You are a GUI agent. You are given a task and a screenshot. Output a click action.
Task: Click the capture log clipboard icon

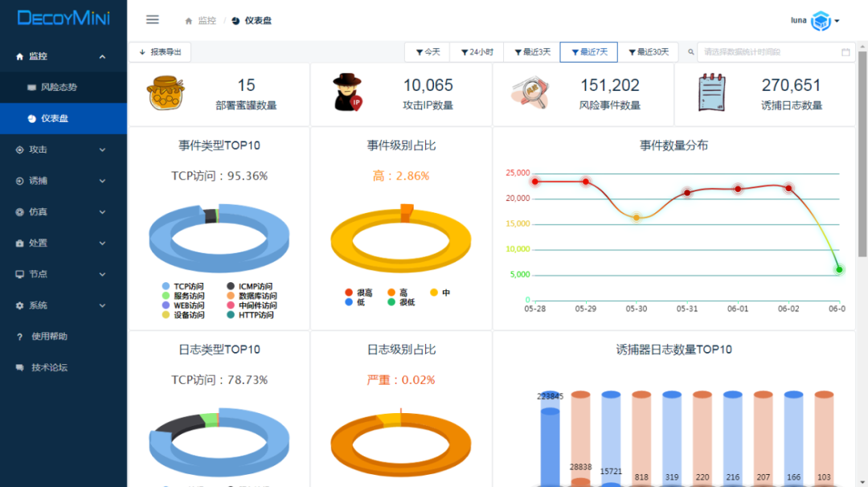[711, 92]
